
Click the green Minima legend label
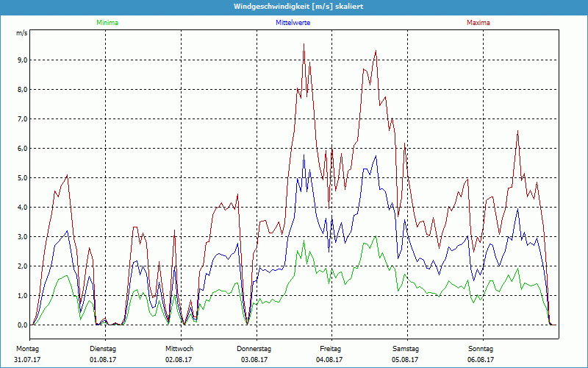[107, 23]
